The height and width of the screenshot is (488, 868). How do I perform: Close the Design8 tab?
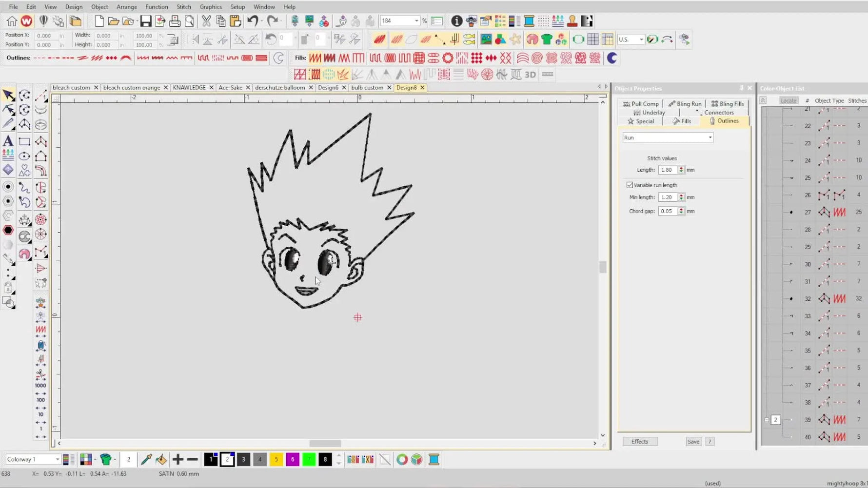click(x=422, y=88)
